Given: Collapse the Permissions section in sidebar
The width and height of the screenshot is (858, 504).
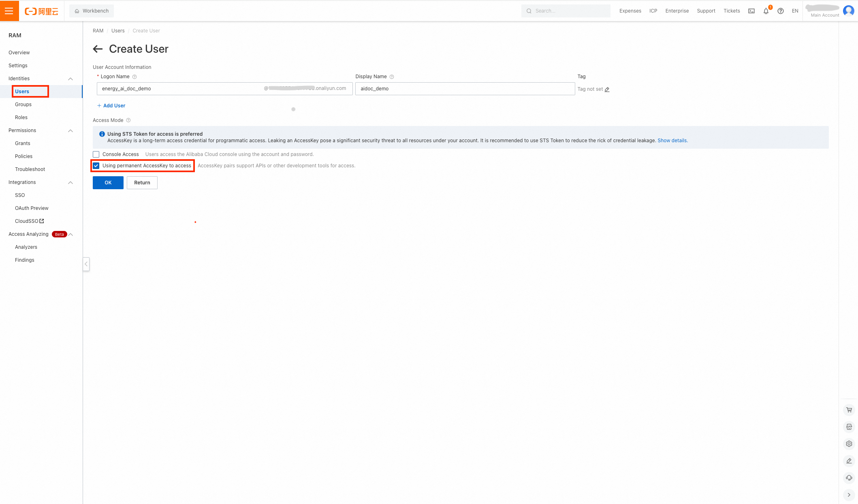Looking at the screenshot, I should pos(70,130).
